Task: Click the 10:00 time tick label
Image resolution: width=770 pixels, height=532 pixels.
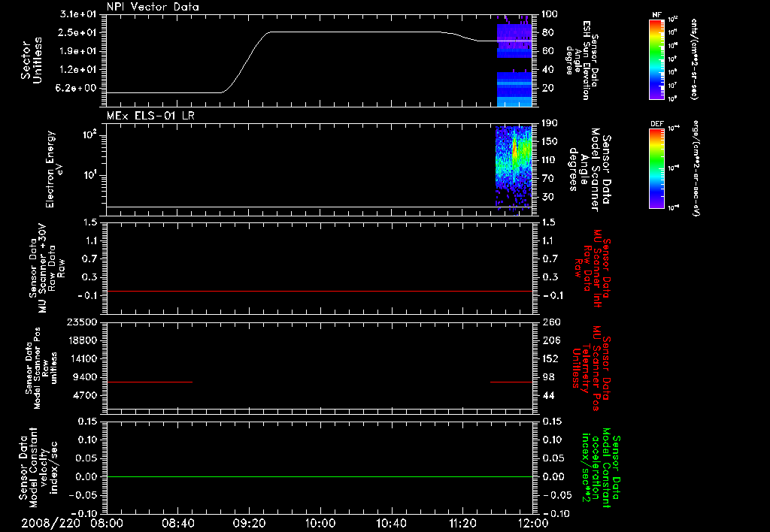Action: pos(320,523)
